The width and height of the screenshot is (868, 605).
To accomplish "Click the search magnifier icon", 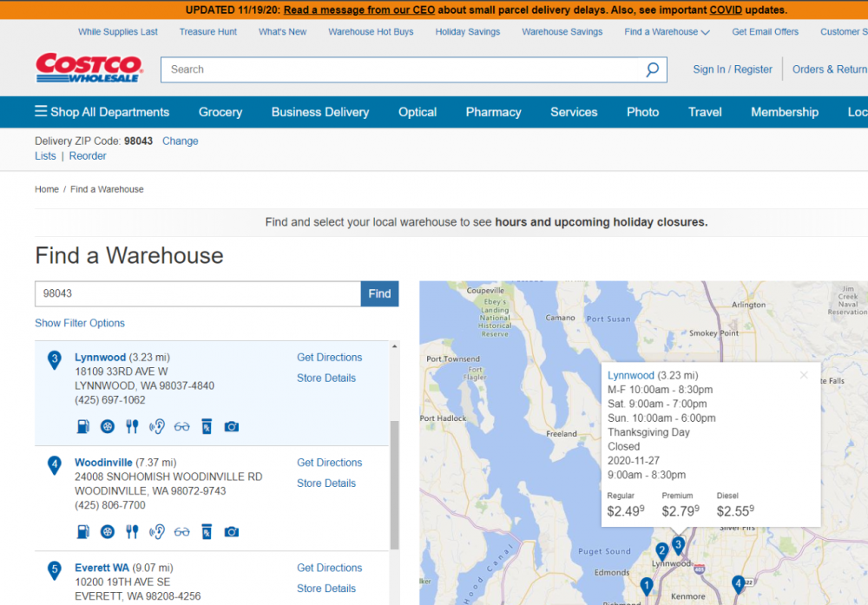I will (652, 70).
